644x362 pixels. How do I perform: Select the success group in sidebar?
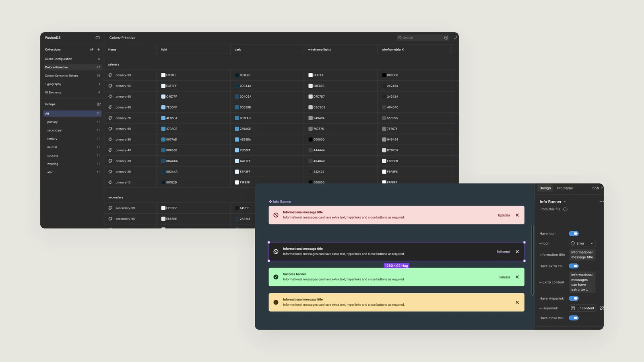point(72,156)
